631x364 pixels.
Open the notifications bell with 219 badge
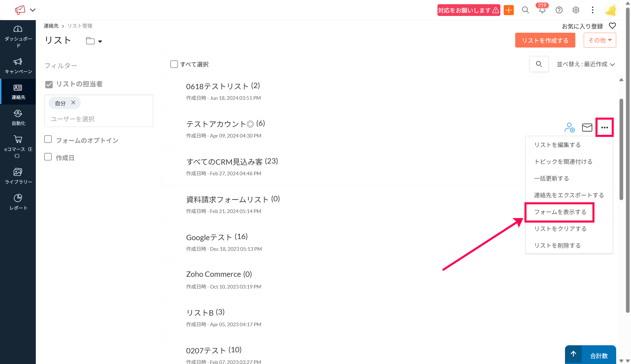coord(542,10)
